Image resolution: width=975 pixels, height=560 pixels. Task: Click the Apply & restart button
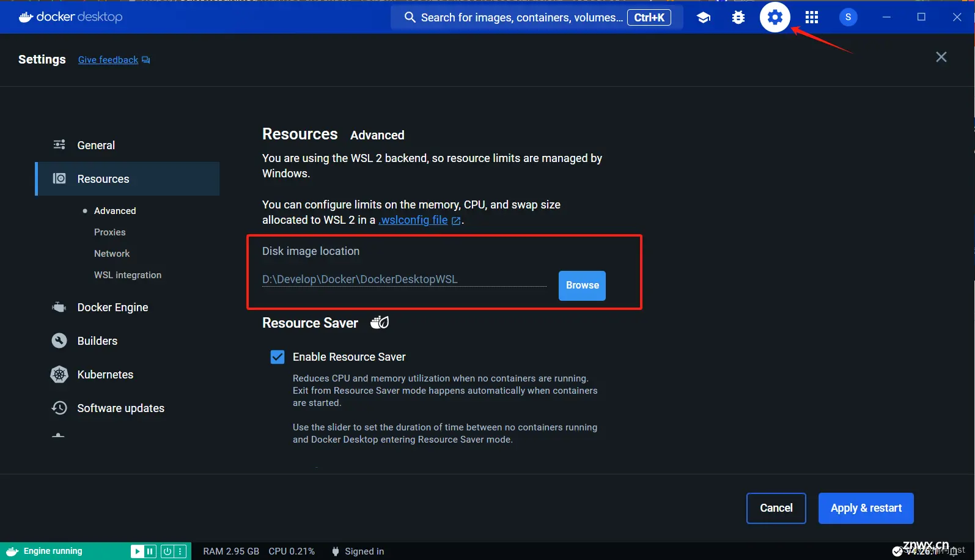pos(866,508)
